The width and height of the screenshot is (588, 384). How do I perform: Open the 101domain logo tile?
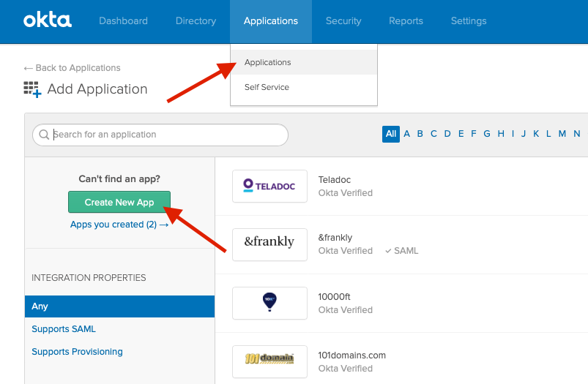(x=269, y=361)
